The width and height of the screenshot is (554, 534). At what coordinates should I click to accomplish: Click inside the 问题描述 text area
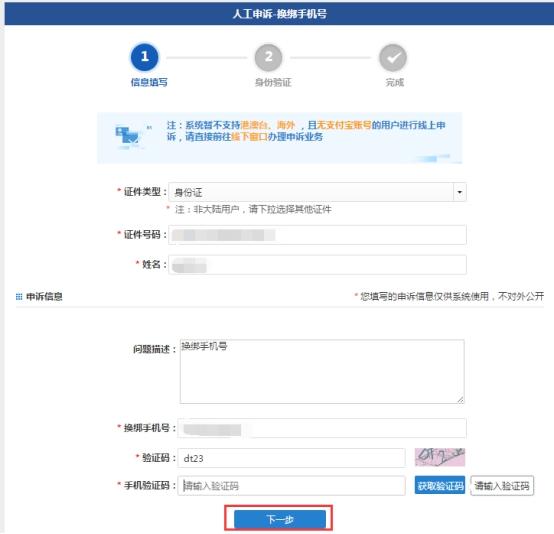click(322, 371)
